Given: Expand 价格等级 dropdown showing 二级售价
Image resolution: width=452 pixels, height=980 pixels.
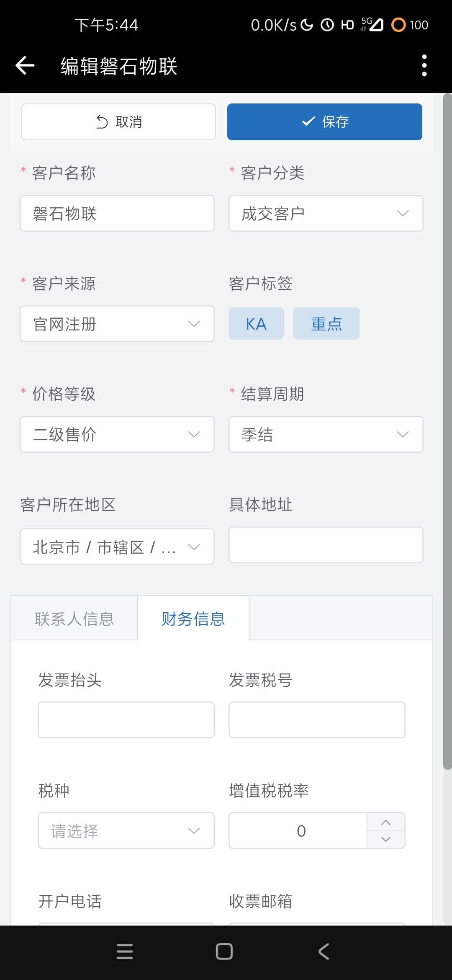Looking at the screenshot, I should point(117,434).
